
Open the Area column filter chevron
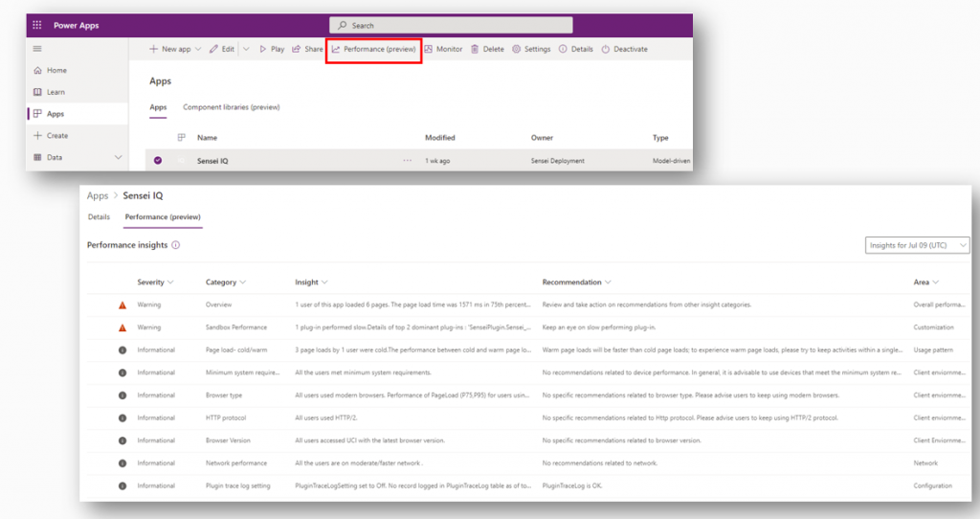click(x=936, y=282)
